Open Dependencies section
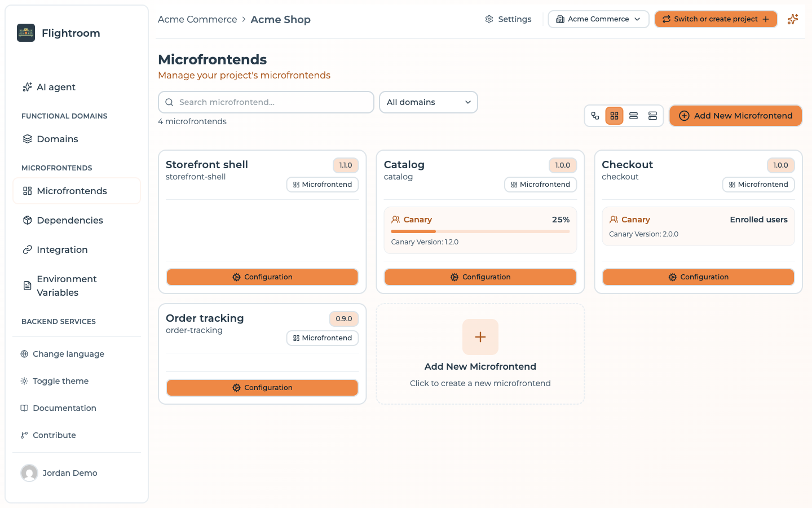 tap(77, 220)
